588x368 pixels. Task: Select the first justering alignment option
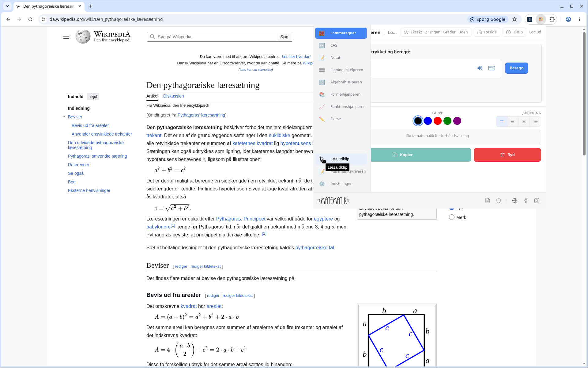502,121
